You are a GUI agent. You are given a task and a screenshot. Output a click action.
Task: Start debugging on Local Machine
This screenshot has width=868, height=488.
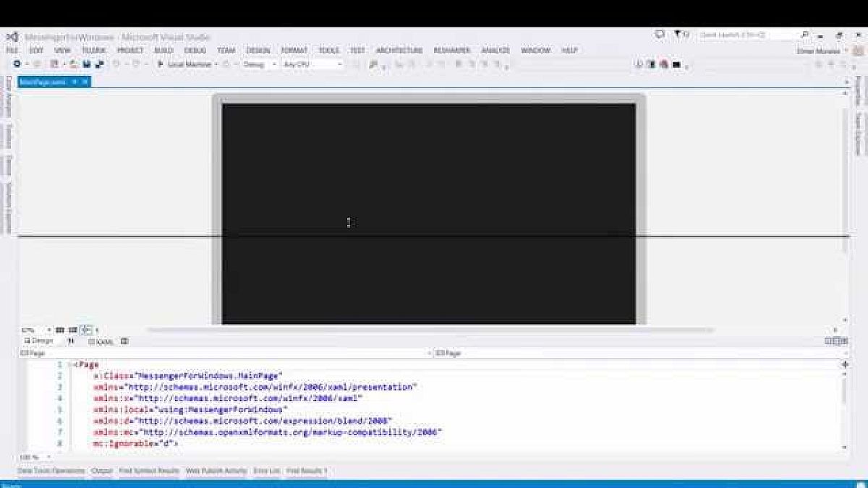pyautogui.click(x=185, y=64)
